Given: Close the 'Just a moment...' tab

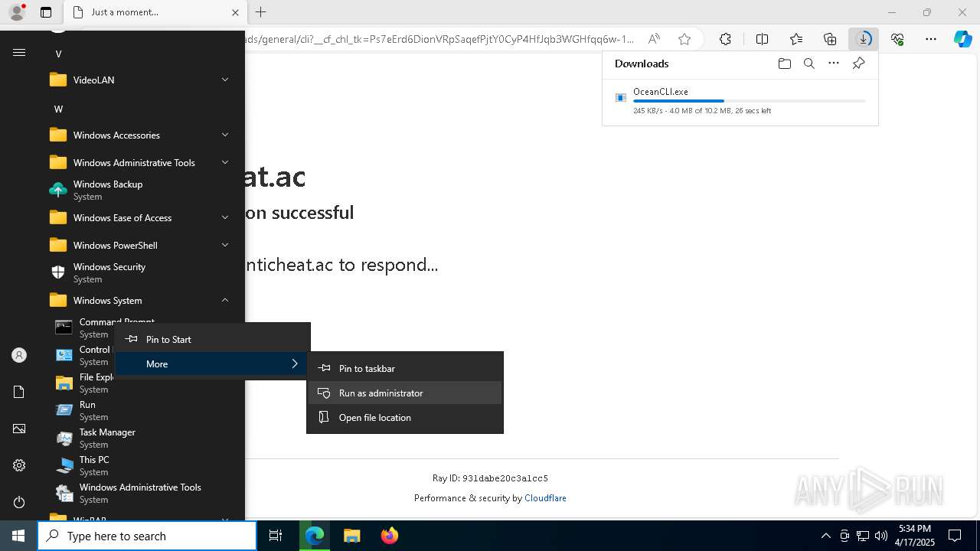Looking at the screenshot, I should (x=235, y=12).
